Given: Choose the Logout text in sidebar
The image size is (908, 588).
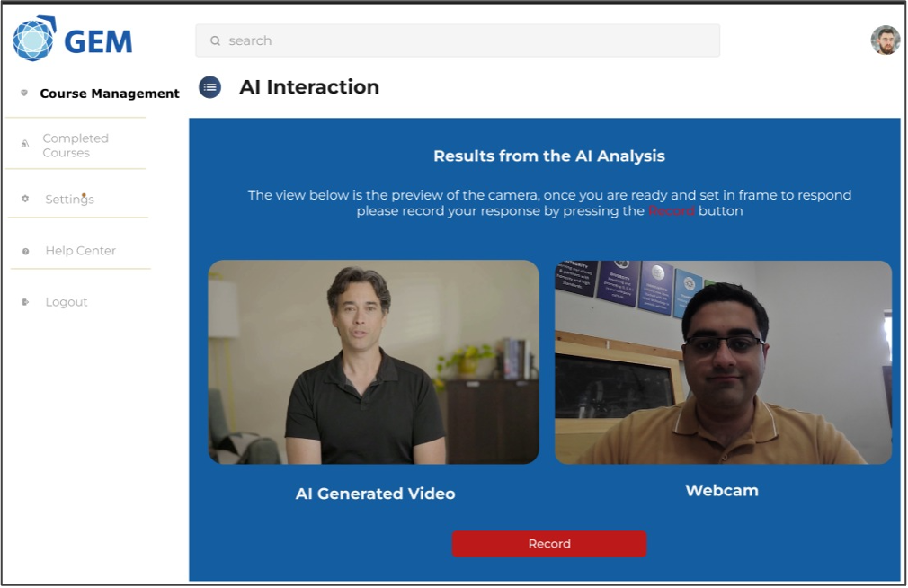Looking at the screenshot, I should 67,302.
